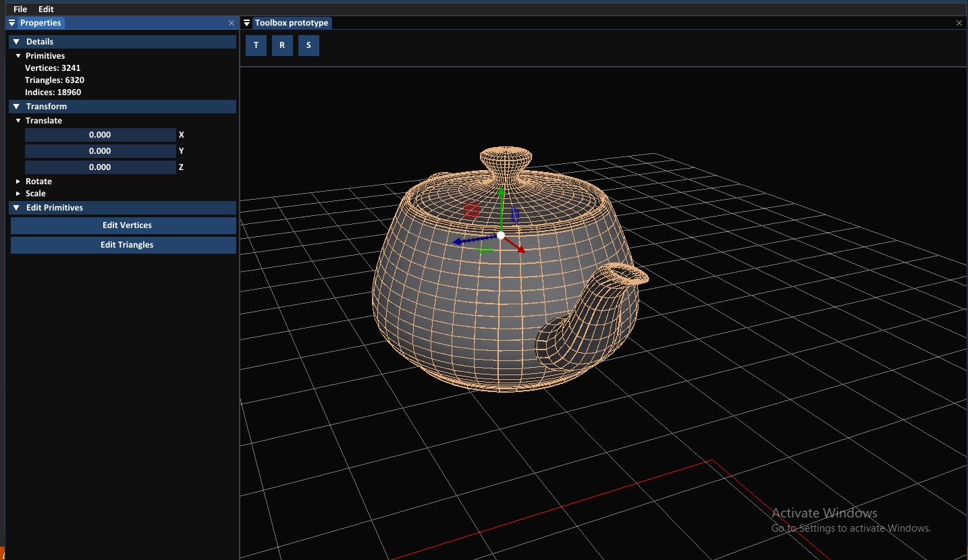Collapse the Primitives subsection
This screenshot has height=560, width=968.
coord(18,55)
